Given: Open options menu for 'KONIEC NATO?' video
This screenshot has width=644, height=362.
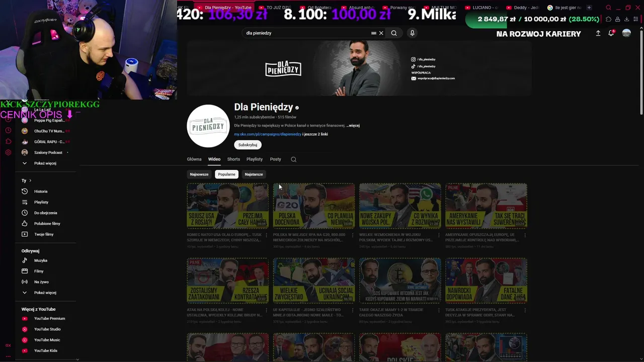Looking at the screenshot, I should click(266, 235).
